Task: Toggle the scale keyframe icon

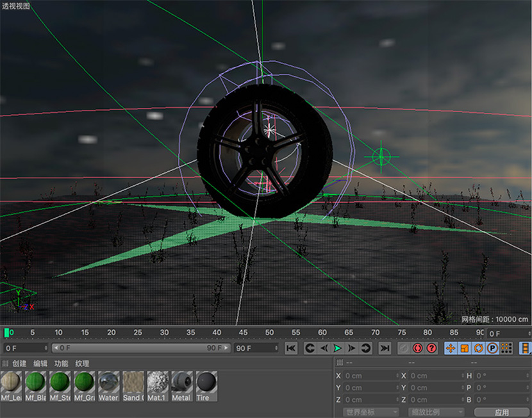Action: (464, 348)
